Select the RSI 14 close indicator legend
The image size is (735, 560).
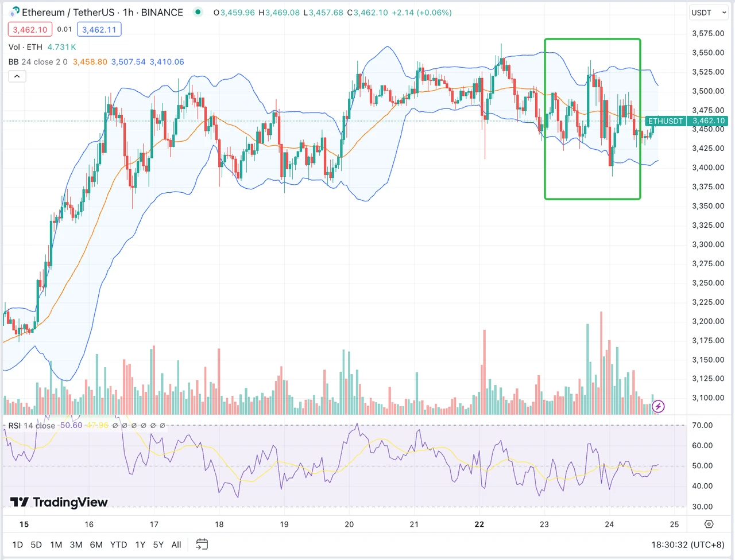(32, 425)
